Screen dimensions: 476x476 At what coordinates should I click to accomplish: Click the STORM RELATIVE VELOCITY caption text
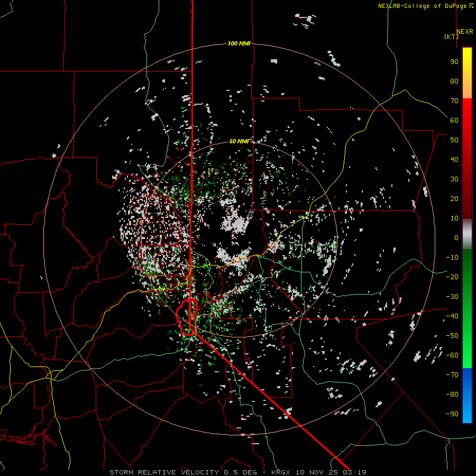[x=164, y=472]
